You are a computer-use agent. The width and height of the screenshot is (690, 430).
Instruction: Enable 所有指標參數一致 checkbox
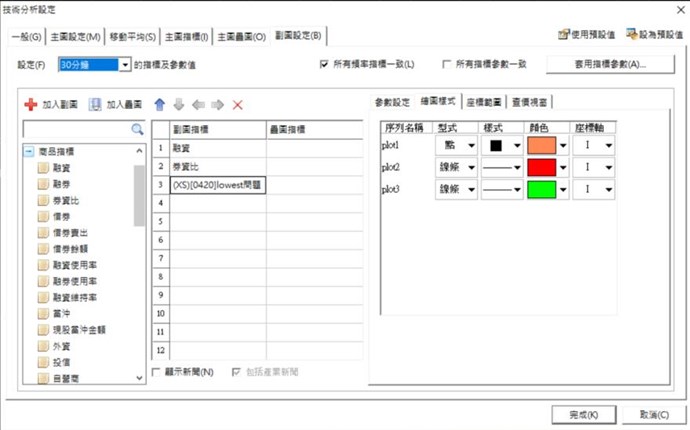pyautogui.click(x=447, y=65)
